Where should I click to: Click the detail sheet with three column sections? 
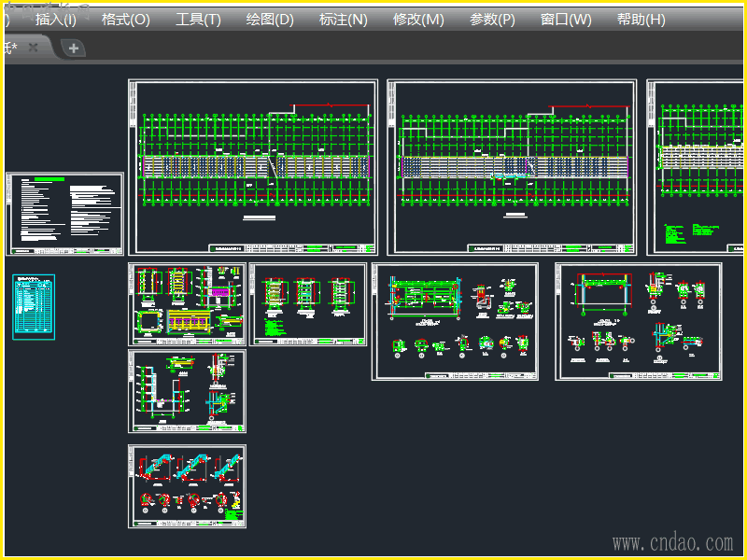[308, 304]
